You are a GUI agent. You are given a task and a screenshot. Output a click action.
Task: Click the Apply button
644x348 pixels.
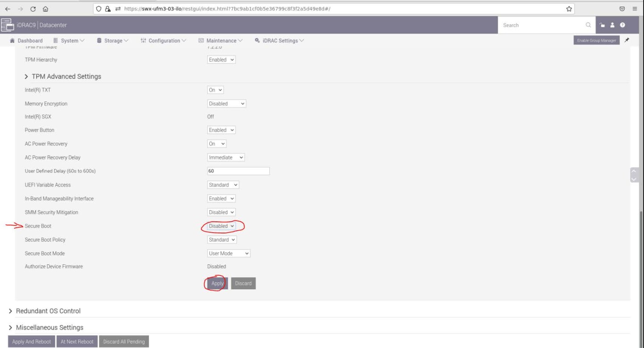click(x=217, y=284)
